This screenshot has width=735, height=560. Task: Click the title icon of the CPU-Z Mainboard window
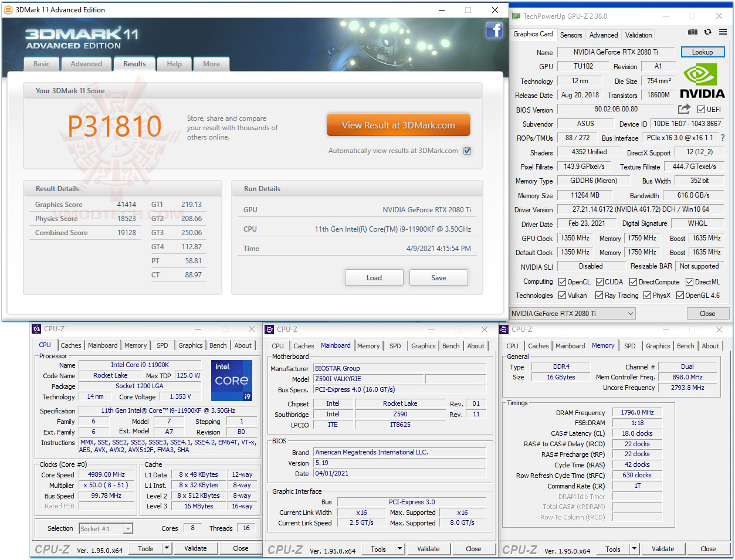coord(269,330)
